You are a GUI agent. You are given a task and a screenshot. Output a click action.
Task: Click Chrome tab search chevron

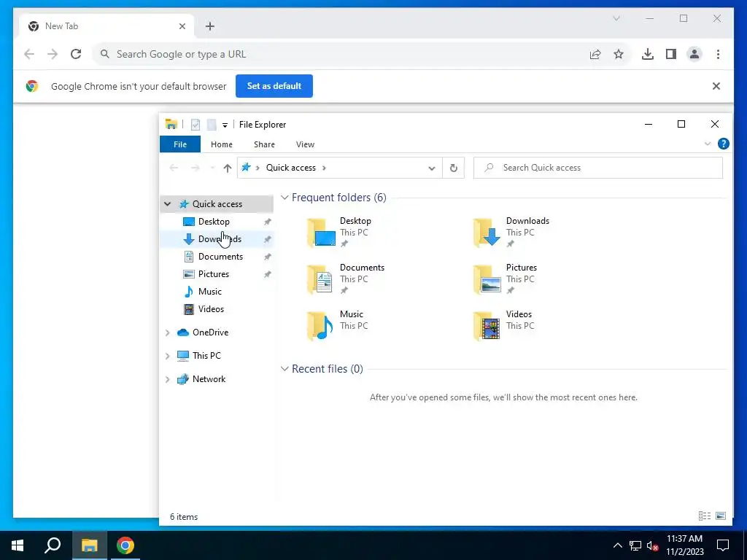pyautogui.click(x=616, y=18)
